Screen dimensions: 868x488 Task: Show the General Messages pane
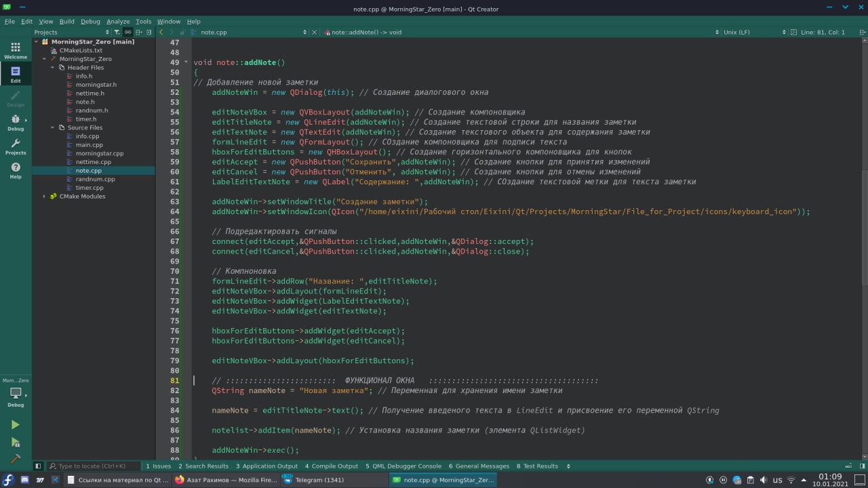click(x=479, y=466)
